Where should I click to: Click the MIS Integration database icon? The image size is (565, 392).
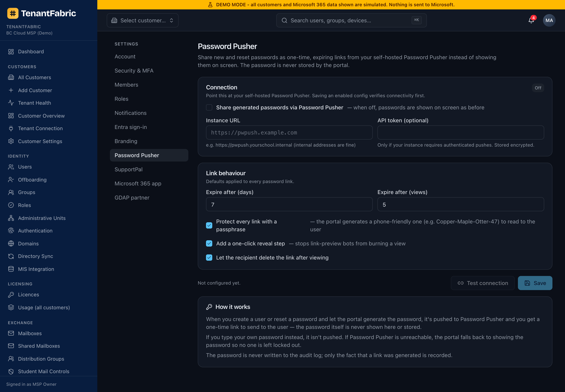(11, 269)
